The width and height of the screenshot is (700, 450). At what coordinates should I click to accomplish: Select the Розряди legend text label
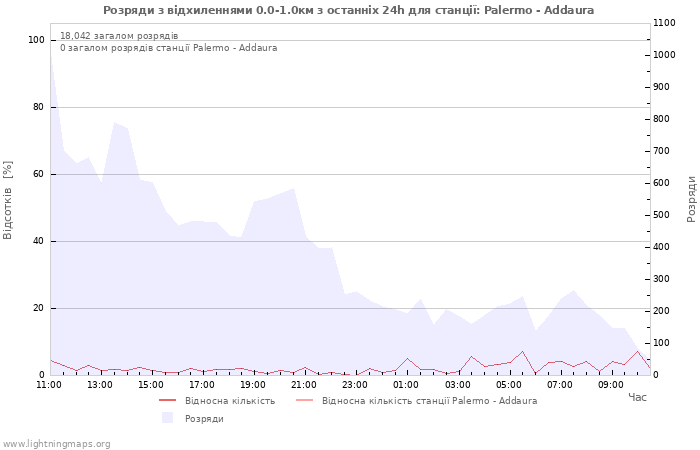click(204, 419)
